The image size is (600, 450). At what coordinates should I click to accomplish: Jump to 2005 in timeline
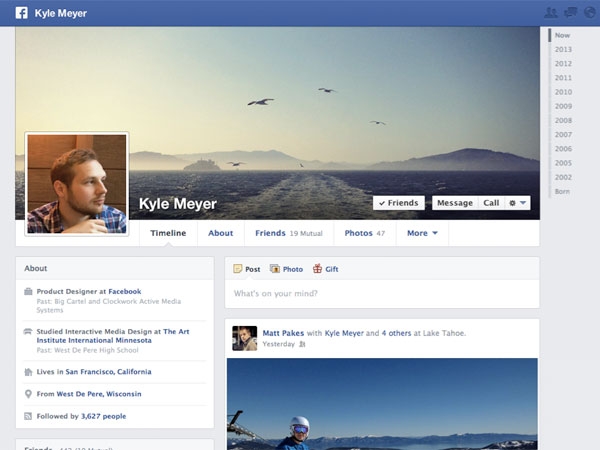(563, 163)
